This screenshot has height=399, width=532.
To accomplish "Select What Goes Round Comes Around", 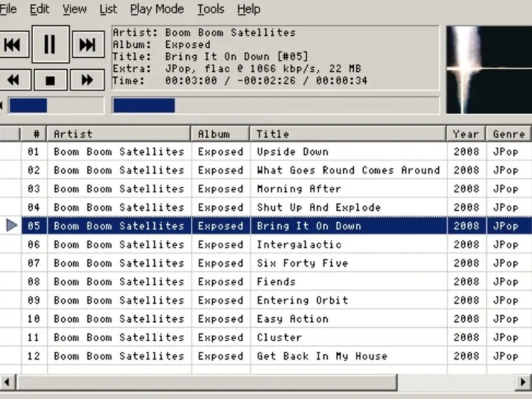I will [x=348, y=170].
